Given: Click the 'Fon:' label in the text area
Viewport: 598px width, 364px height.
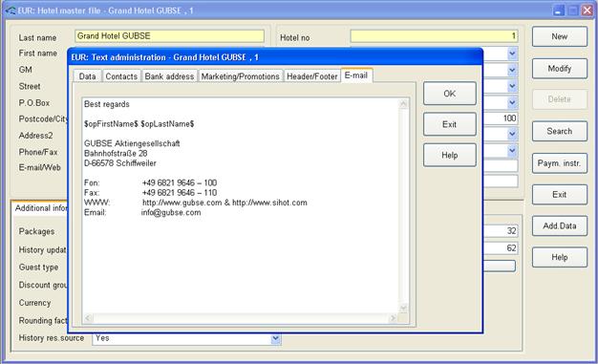Looking at the screenshot, I should tap(92, 182).
